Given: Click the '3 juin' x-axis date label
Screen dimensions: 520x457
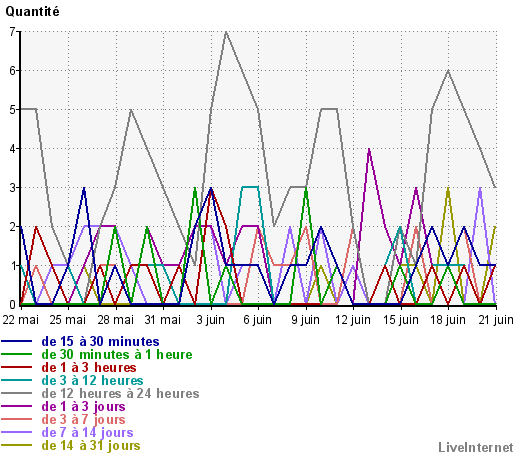Looking at the screenshot, I should (x=210, y=320).
